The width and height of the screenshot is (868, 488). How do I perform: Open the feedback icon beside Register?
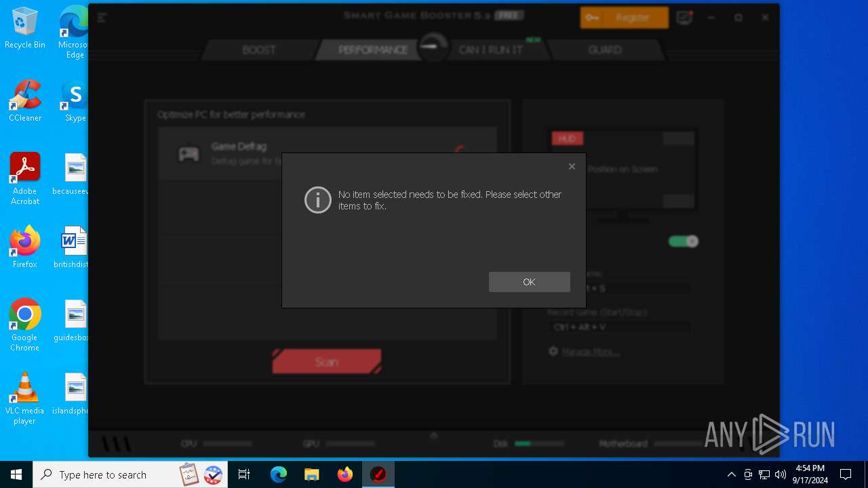coord(684,18)
